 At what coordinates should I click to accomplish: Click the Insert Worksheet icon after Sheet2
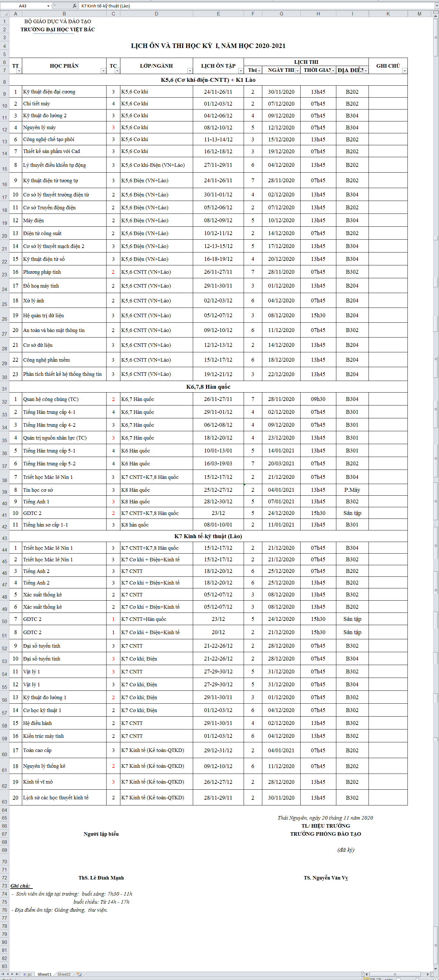coord(79,974)
